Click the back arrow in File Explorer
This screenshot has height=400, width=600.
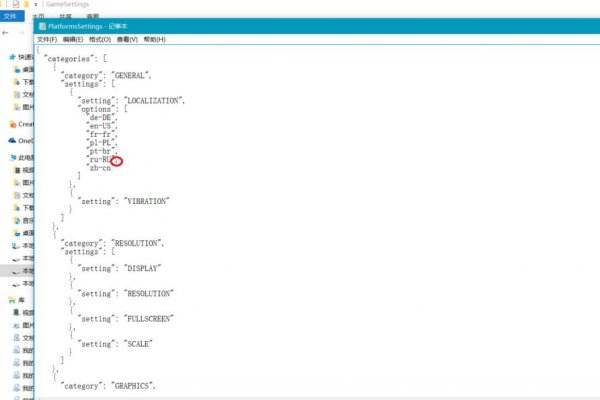coord(5,33)
